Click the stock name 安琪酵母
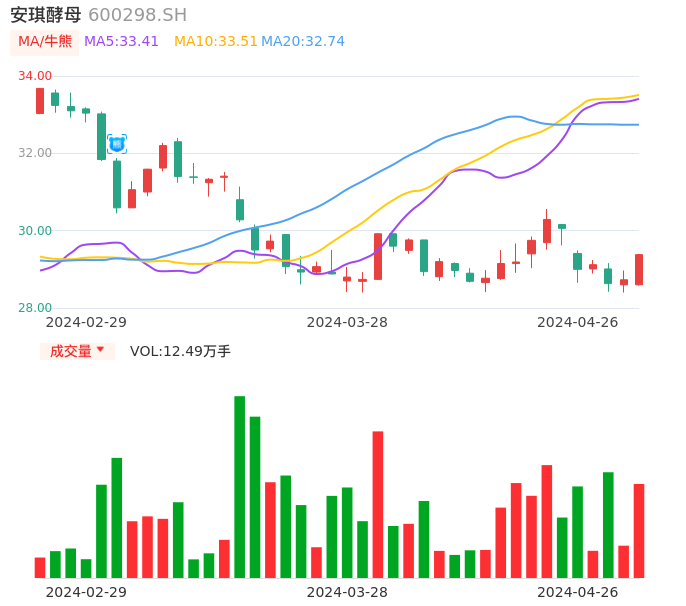The image size is (686, 606). [x=45, y=15]
